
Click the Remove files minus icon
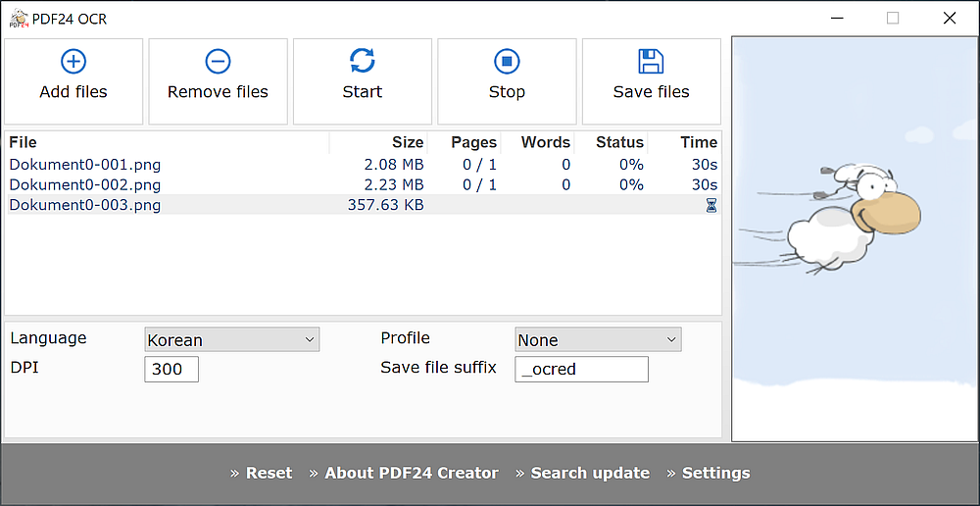pos(219,62)
